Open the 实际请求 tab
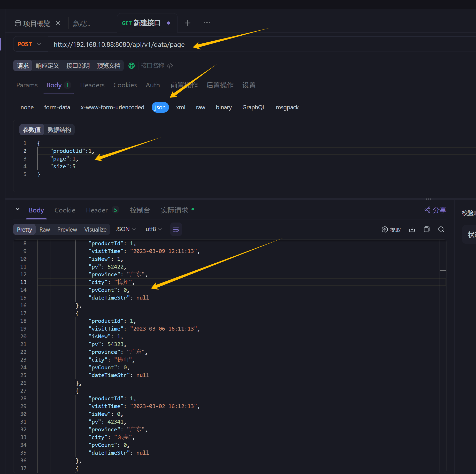 [x=177, y=210]
